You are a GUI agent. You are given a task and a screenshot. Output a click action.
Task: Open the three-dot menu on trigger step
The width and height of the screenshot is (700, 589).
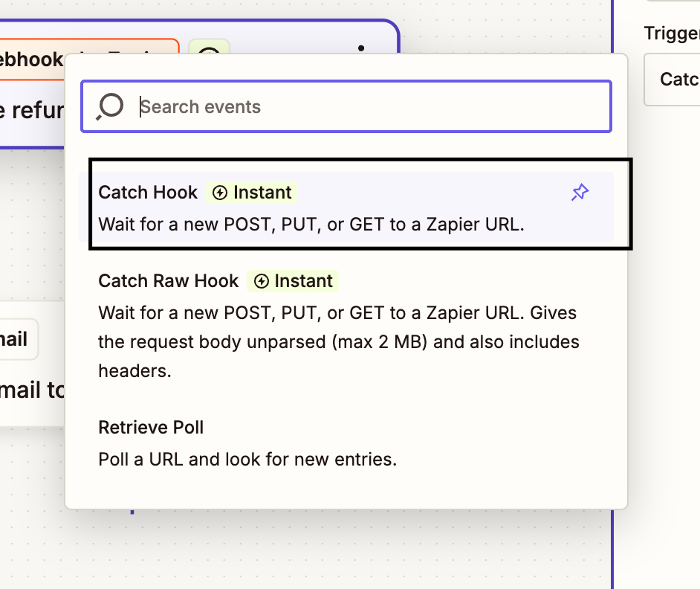(x=361, y=48)
